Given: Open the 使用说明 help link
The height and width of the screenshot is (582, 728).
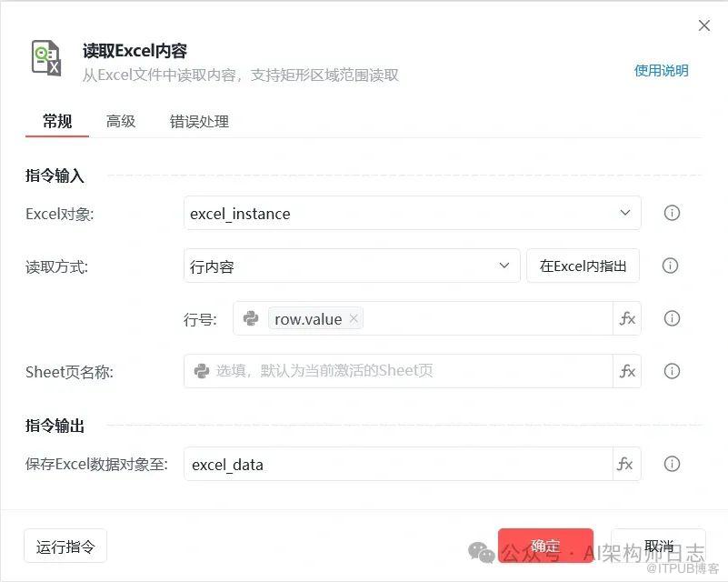Looking at the screenshot, I should click(661, 71).
